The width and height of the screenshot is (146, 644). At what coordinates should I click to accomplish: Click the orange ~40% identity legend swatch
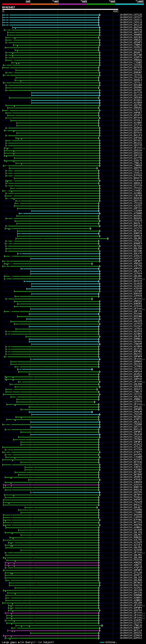[45, 4]
